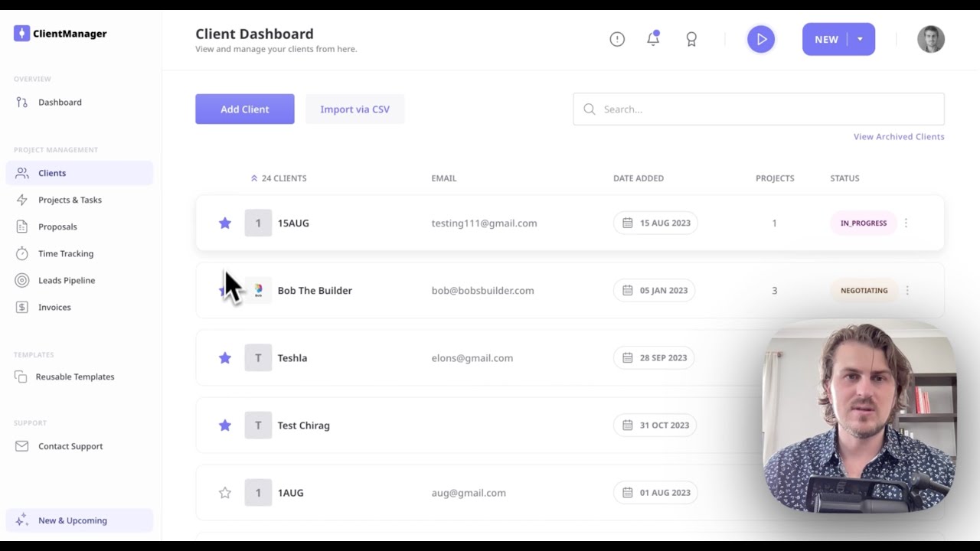Viewport: 980px width, 551px height.
Task: Select Clients in sidebar
Action: (x=80, y=173)
